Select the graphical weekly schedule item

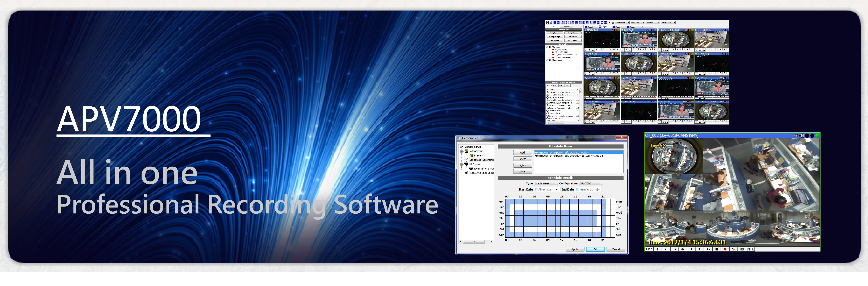(579, 153)
